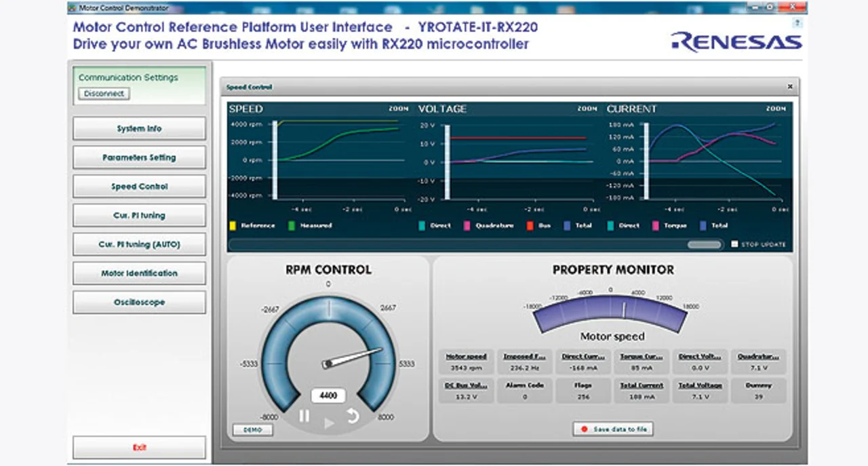Open Cur. PI tuning
The height and width of the screenshot is (466, 868).
tap(139, 215)
